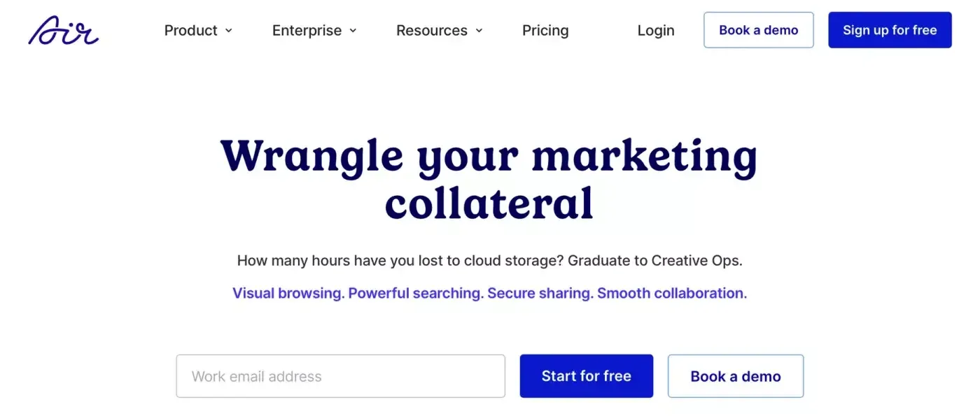Click the cloud storage question subtitle text
This screenshot has width=980, height=416.
(489, 261)
